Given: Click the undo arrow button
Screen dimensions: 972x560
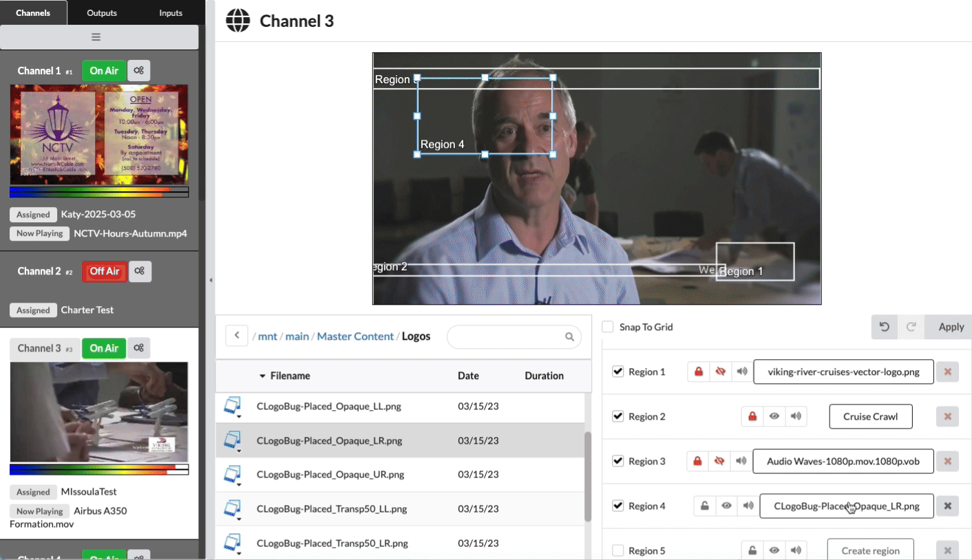Looking at the screenshot, I should pos(885,327).
